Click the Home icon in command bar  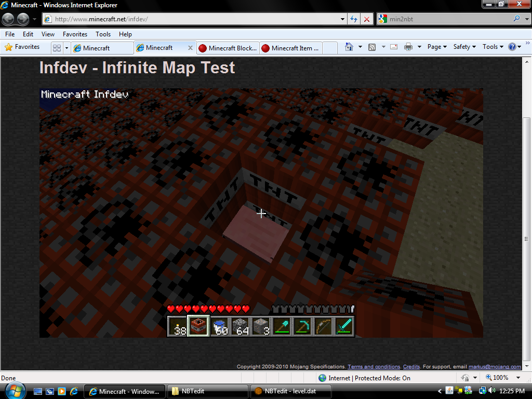(x=349, y=47)
